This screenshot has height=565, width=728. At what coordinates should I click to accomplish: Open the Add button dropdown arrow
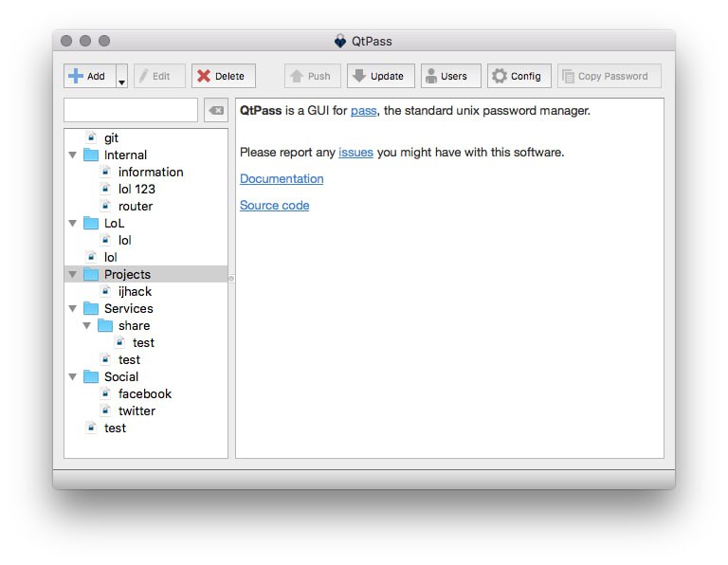(x=121, y=76)
